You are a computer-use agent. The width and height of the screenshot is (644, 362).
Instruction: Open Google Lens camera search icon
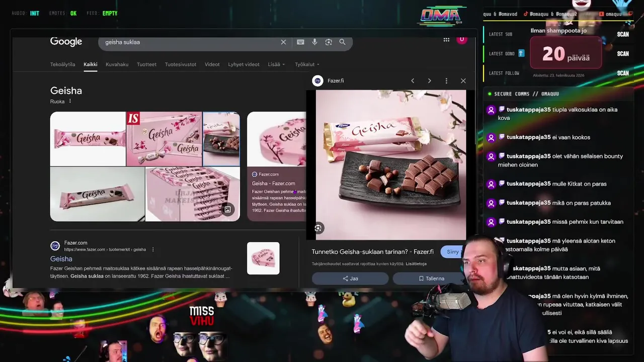(329, 42)
